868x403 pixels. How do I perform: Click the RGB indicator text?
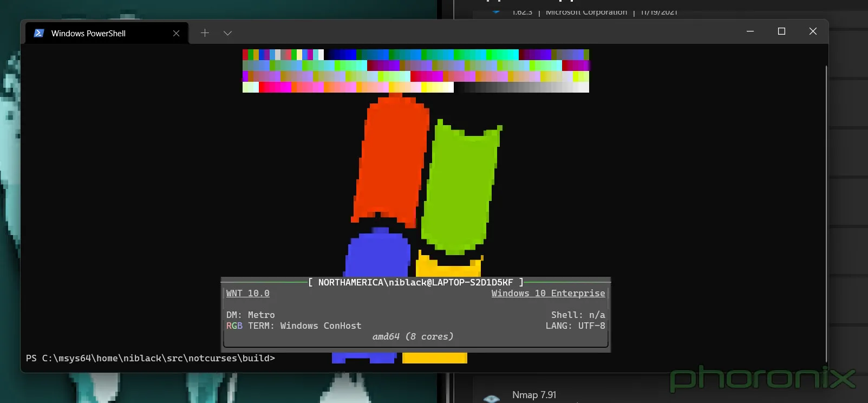click(x=234, y=326)
